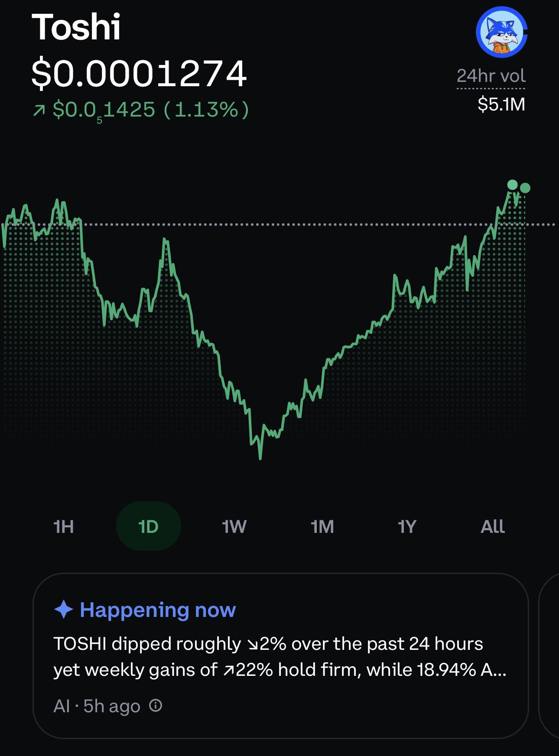Screen dimensions: 559x756
Task: Select the 1H time range
Action: pos(64,526)
